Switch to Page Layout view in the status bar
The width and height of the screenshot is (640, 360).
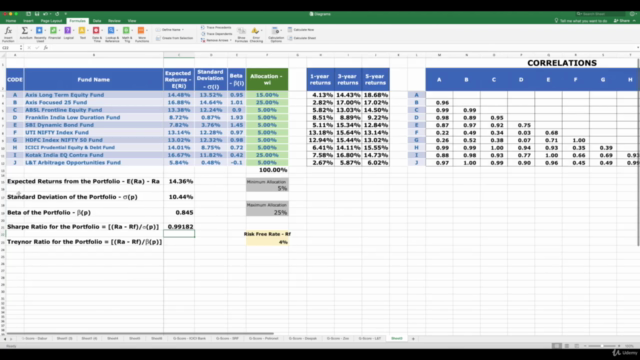567,346
